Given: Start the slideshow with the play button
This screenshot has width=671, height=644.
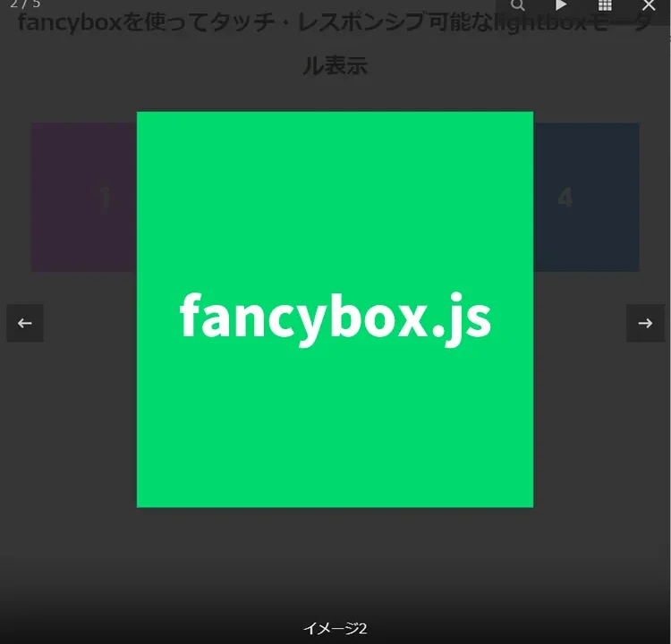Looking at the screenshot, I should click(x=561, y=4).
